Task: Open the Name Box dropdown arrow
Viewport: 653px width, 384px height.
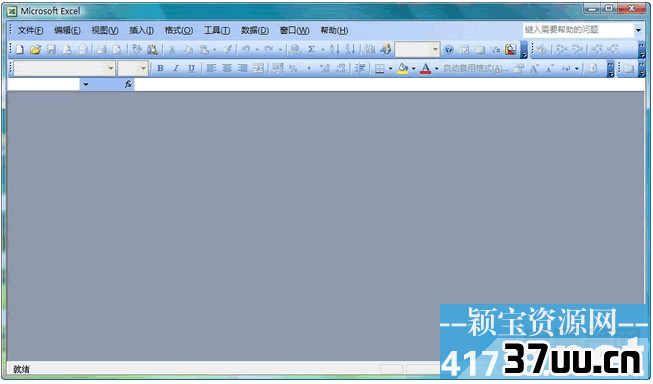Action: 86,84
